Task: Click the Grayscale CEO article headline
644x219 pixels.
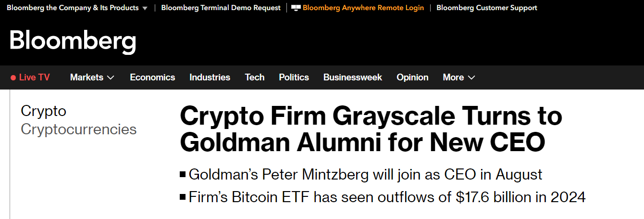Action: click(371, 129)
